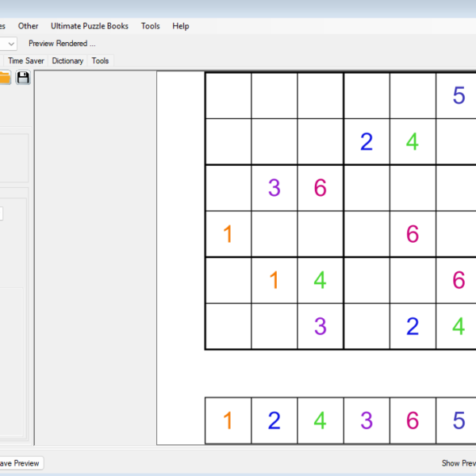Click the orange 1 in the legend row
The width and height of the screenshot is (476, 476).
pos(228,420)
